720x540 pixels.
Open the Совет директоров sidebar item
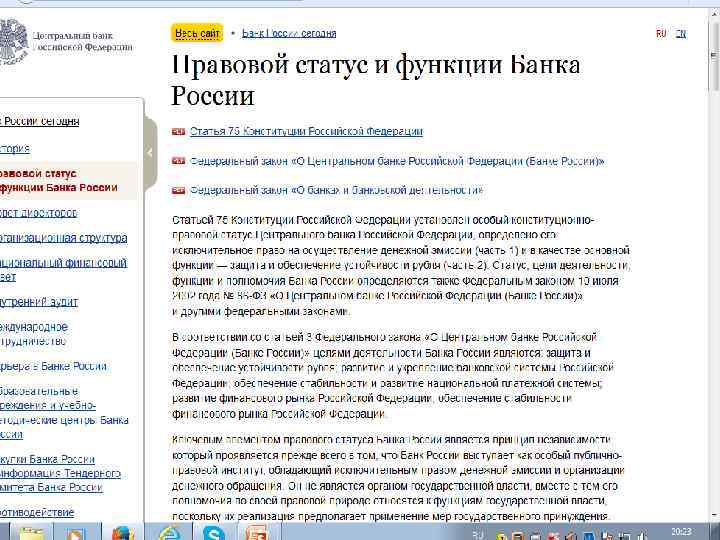[x=39, y=213]
